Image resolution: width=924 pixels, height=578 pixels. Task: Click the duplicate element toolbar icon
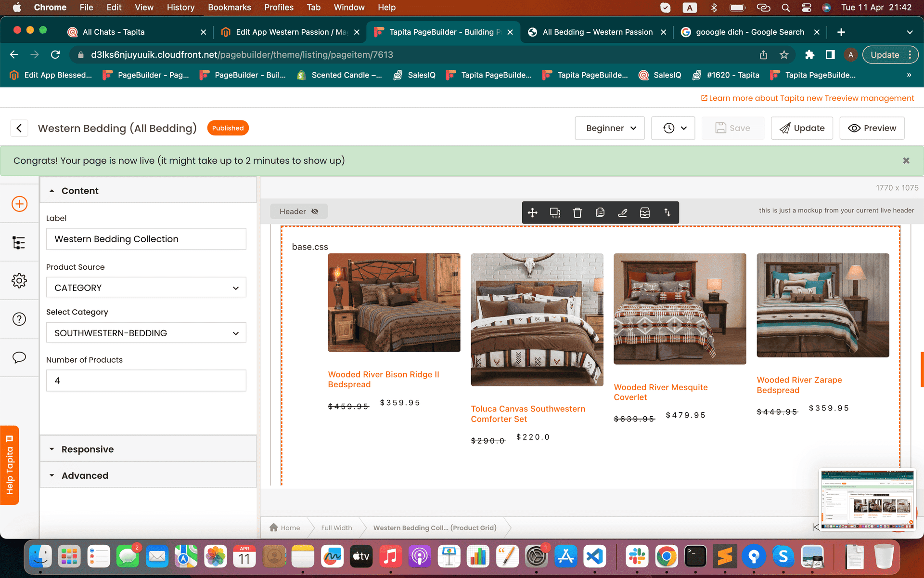click(x=555, y=212)
